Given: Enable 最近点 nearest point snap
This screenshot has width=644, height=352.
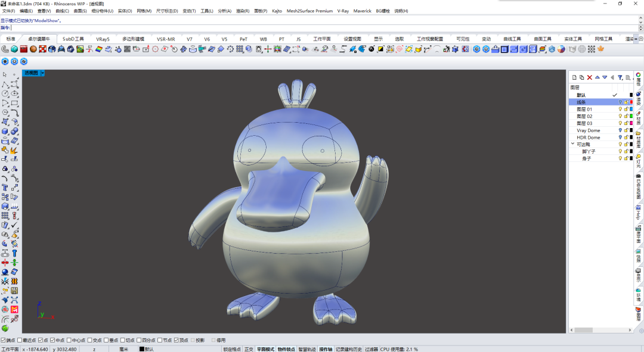Looking at the screenshot, I should click(x=20, y=340).
